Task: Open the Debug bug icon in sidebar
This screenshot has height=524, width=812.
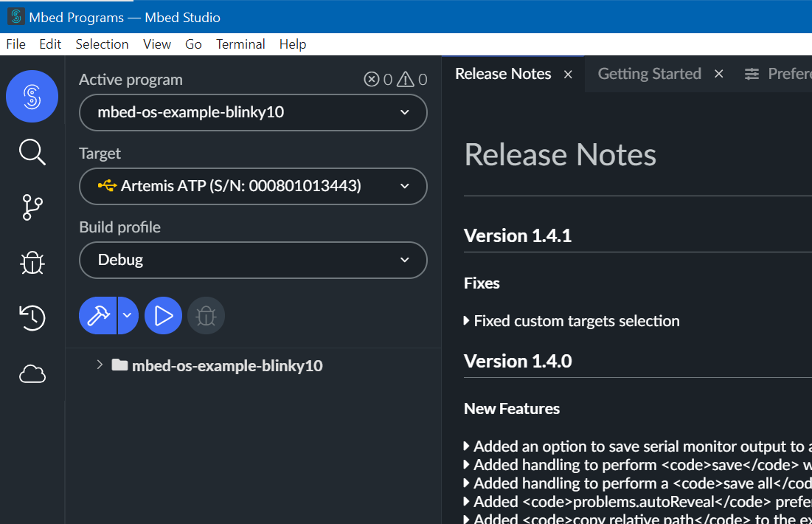Action: click(x=32, y=263)
